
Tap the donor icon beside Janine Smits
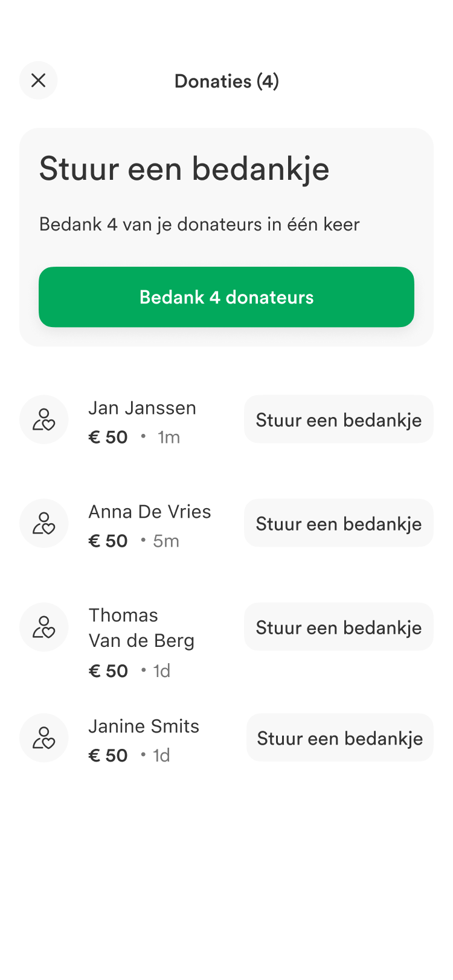[x=44, y=738]
